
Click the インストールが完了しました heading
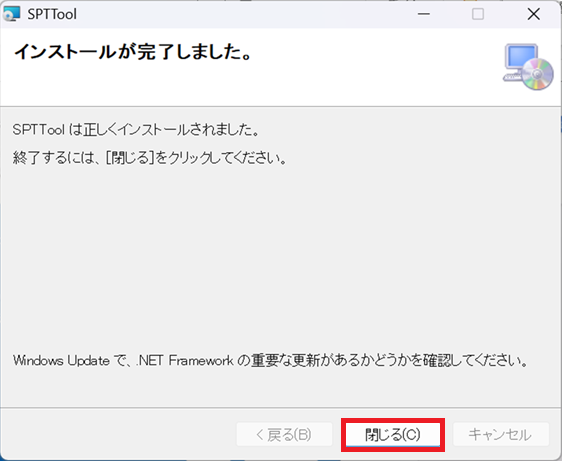[133, 52]
